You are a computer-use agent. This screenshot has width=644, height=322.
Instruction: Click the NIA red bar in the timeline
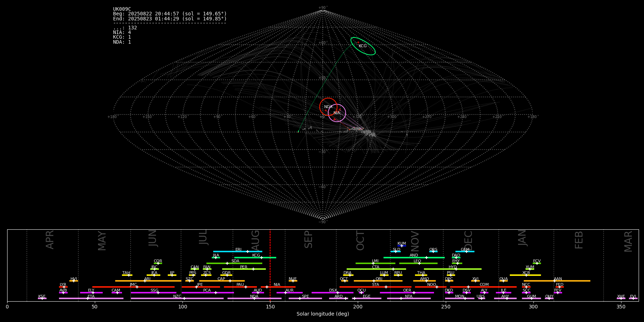[x=278, y=287]
